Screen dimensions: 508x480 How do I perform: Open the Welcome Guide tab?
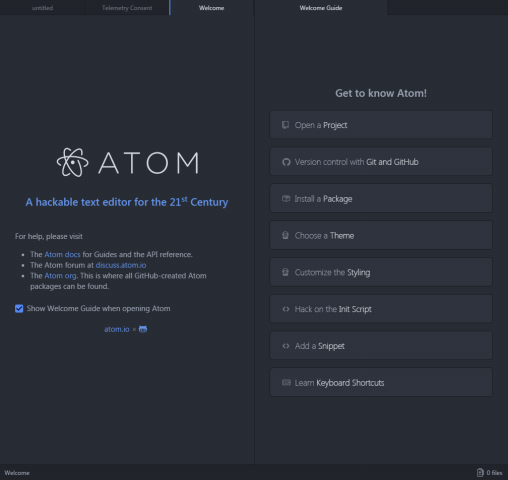pos(321,8)
